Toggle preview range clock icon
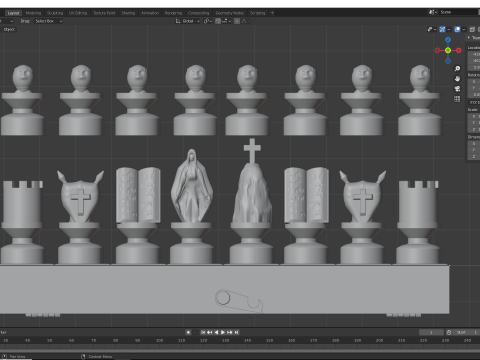480x360 pixels. (x=449, y=332)
